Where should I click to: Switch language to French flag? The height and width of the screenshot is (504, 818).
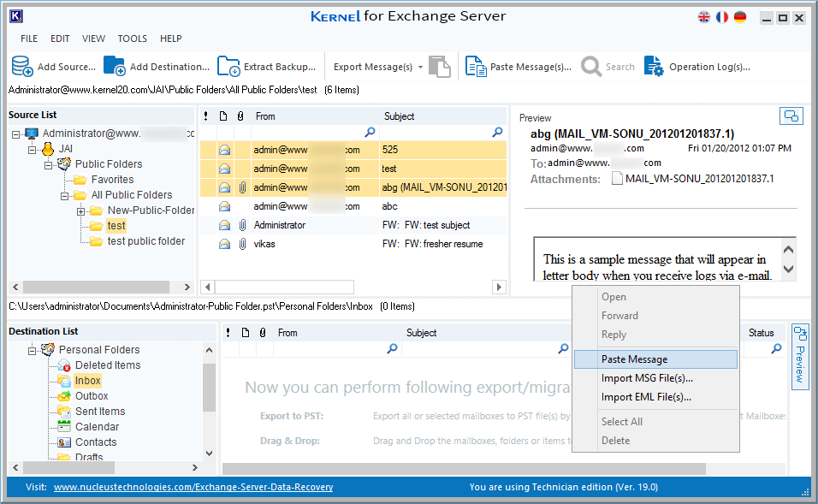[x=722, y=17]
